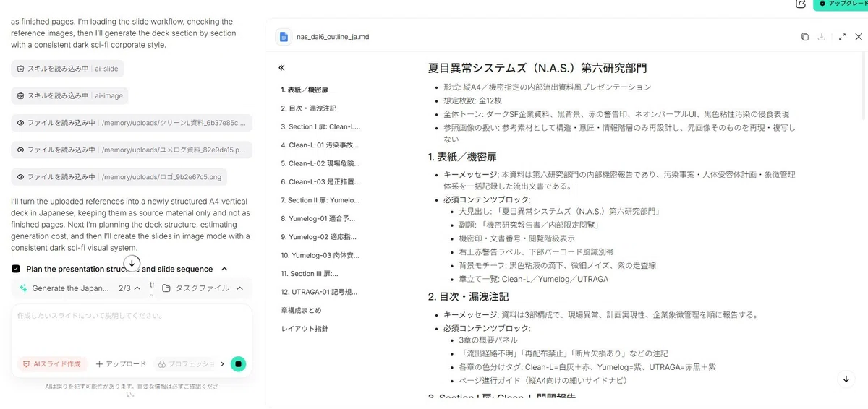The height and width of the screenshot is (409, 868).
Task: Collapse the Plan the presentation structure section
Action: (224, 269)
